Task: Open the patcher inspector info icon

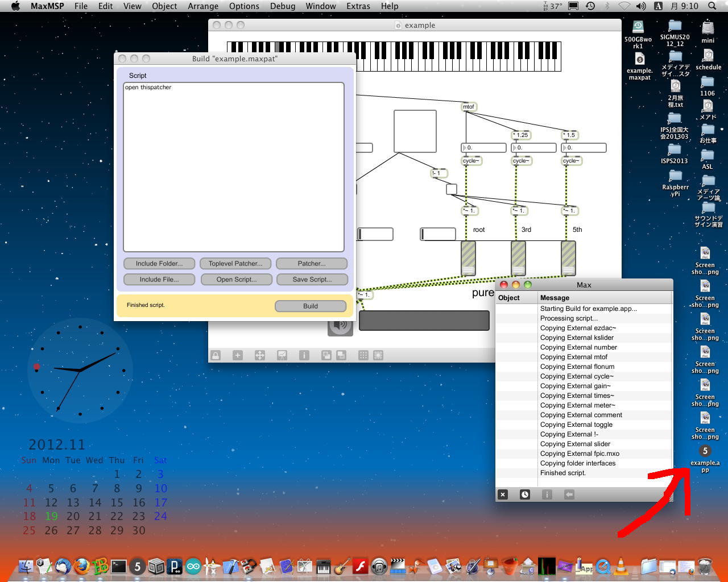Action: [x=304, y=355]
